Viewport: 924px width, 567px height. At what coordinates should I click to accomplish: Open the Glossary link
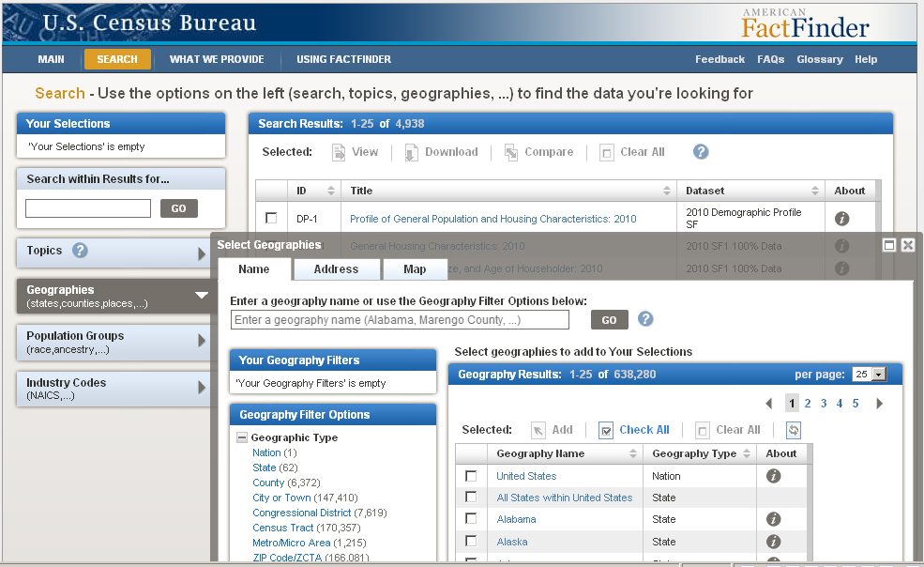820,59
